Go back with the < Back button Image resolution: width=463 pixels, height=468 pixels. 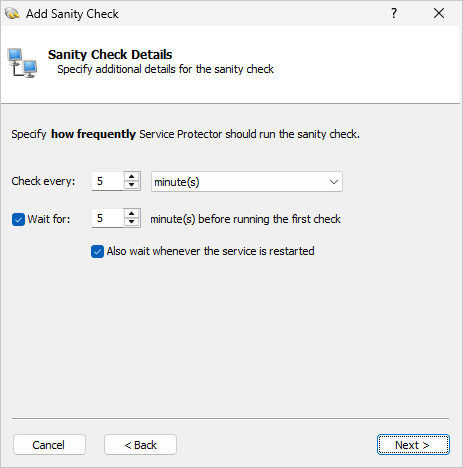coord(140,445)
